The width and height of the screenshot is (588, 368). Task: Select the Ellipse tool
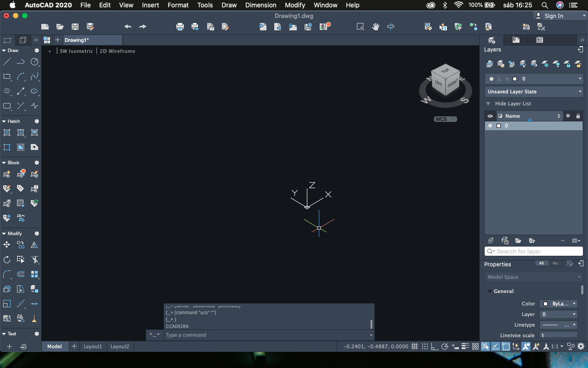click(34, 91)
